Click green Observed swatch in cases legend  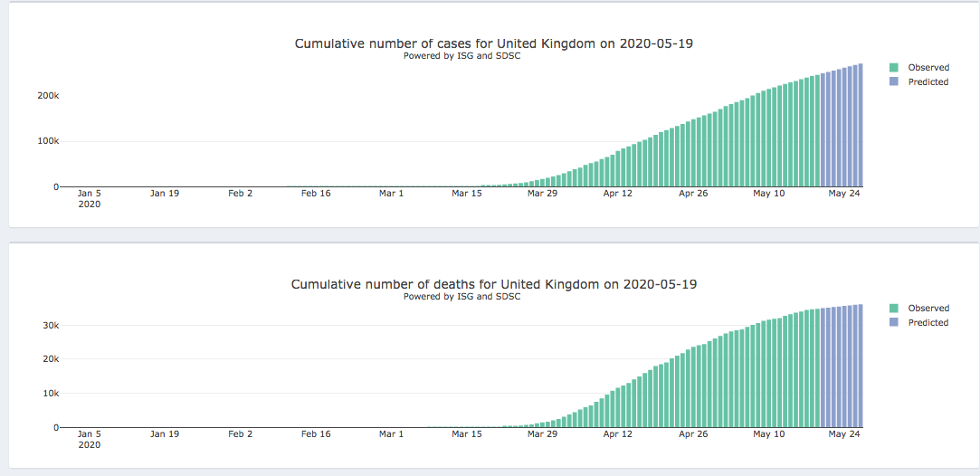[894, 68]
